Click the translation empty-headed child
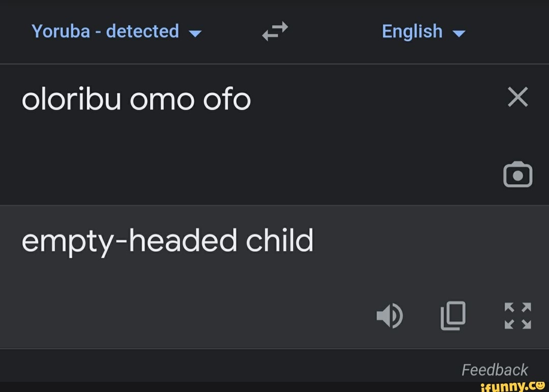 pos(168,241)
